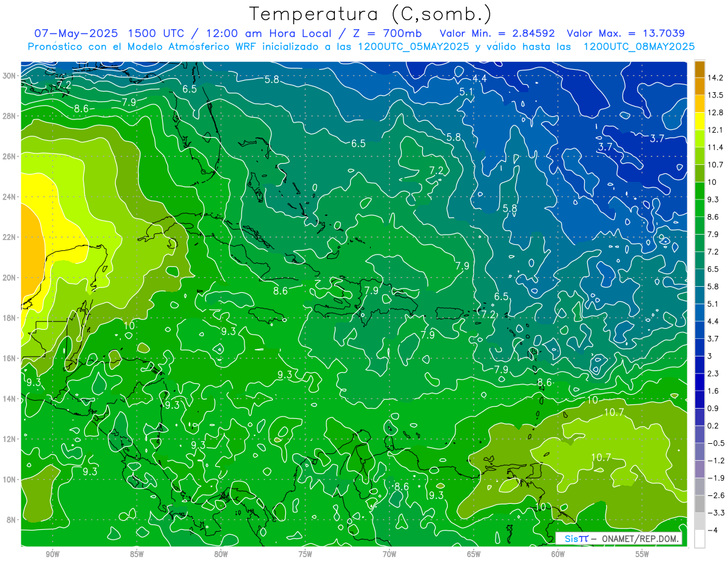This screenshot has width=728, height=562.
Task: Click the 5.1 contour label on the map
Action: click(466, 92)
